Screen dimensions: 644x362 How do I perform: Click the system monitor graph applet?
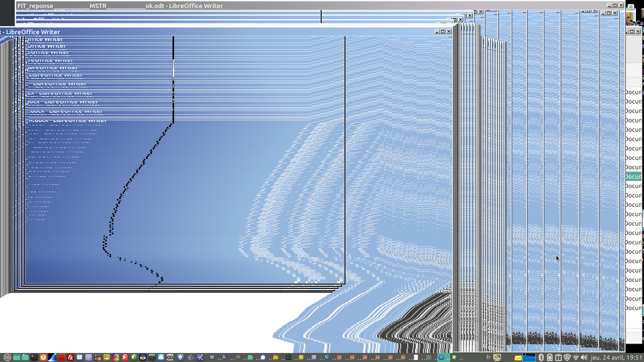[x=529, y=357]
